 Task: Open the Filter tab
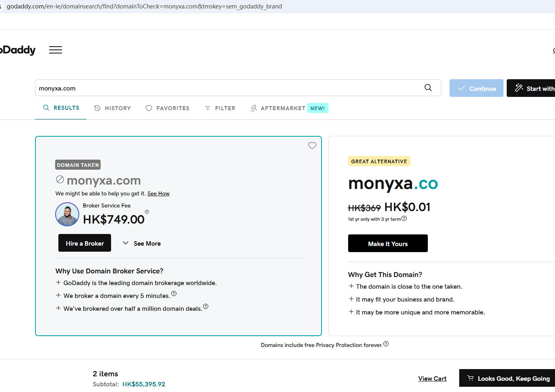(220, 108)
